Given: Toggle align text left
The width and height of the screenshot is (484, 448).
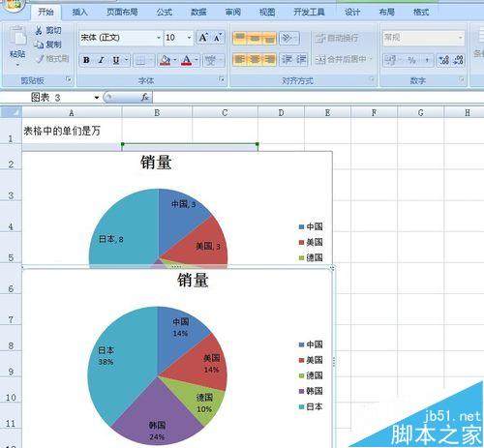Looking at the screenshot, I should [x=240, y=60].
